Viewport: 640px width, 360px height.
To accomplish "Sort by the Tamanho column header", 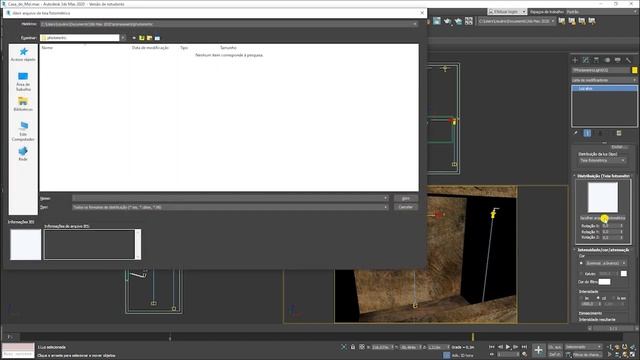I will point(228,48).
